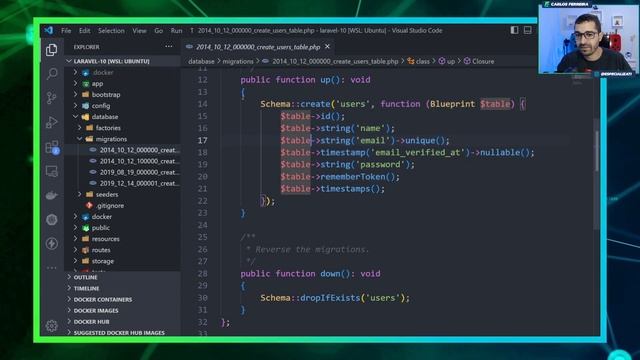Expand the .docker folder

(x=122, y=72)
